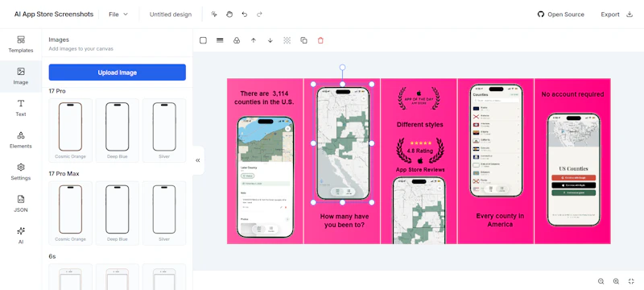Select the Image sidebar panel
644x290 pixels.
point(21,77)
